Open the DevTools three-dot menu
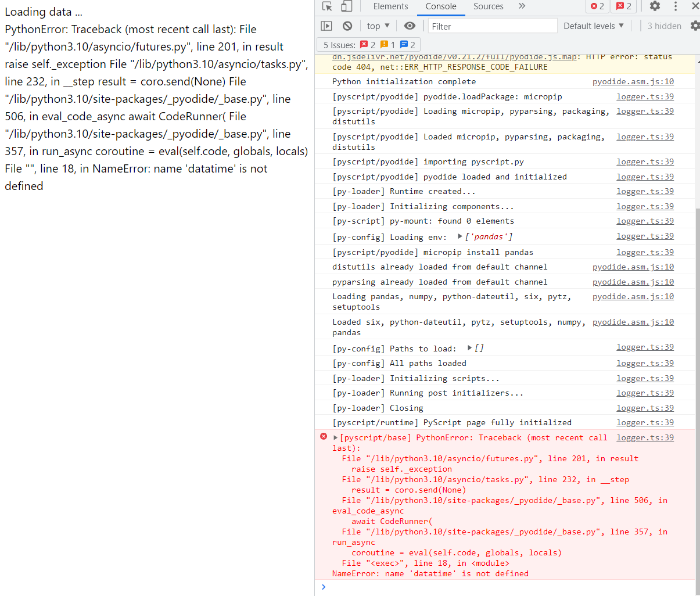This screenshot has height=596, width=700. [x=675, y=6]
